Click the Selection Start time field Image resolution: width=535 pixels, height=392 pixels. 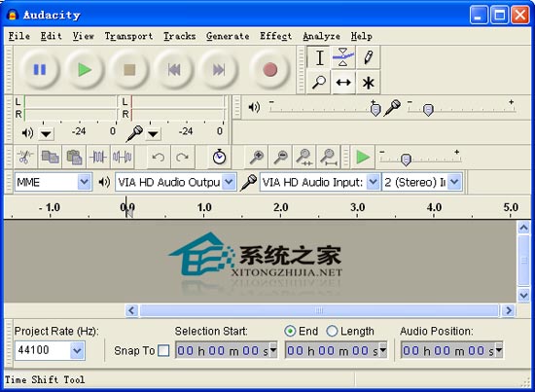point(226,350)
